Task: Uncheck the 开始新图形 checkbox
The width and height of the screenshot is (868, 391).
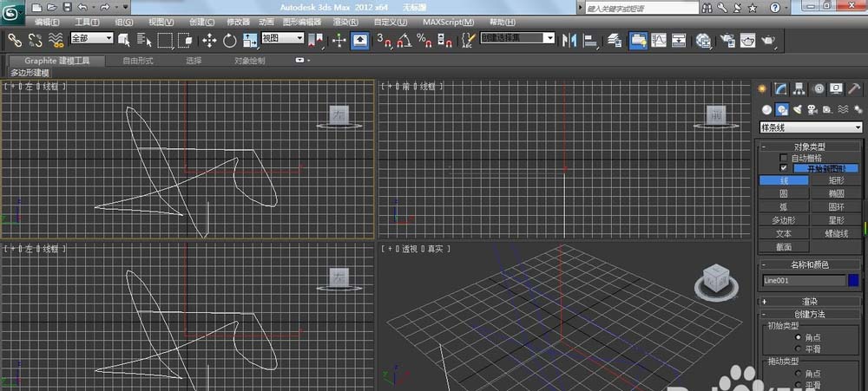Action: tap(784, 168)
